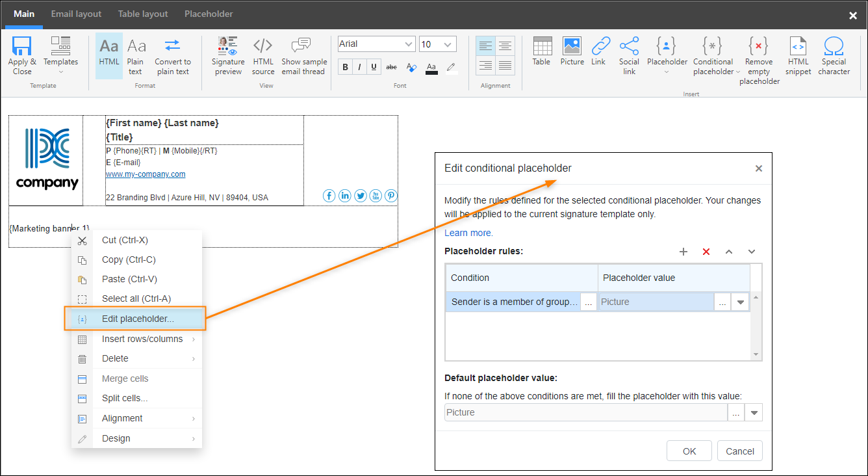Toggle underline formatting
Screen dimensions: 868x476
(x=374, y=66)
